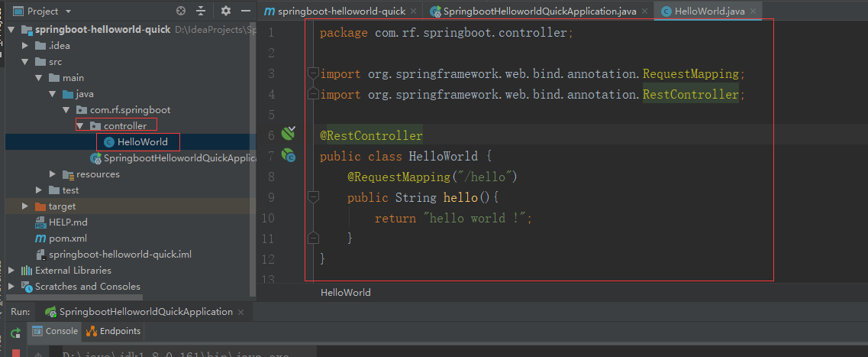The width and height of the screenshot is (868, 357).
Task: Click the Maven icon beside pom.xml
Action: click(x=40, y=239)
